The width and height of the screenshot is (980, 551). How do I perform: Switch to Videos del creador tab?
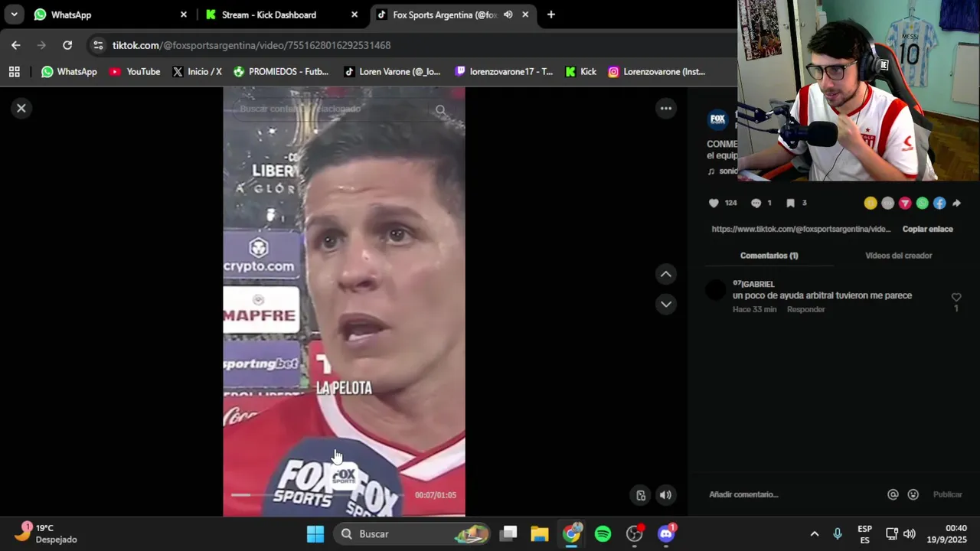(x=898, y=256)
